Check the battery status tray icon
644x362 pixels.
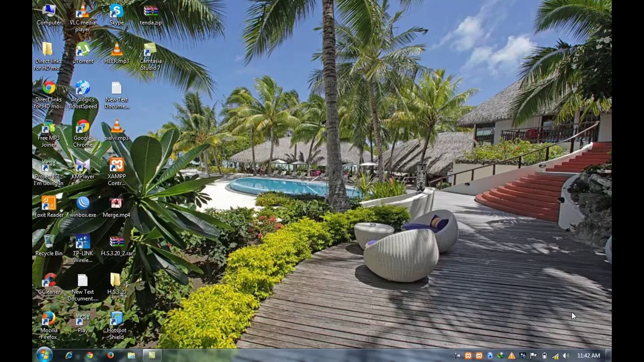click(544, 356)
